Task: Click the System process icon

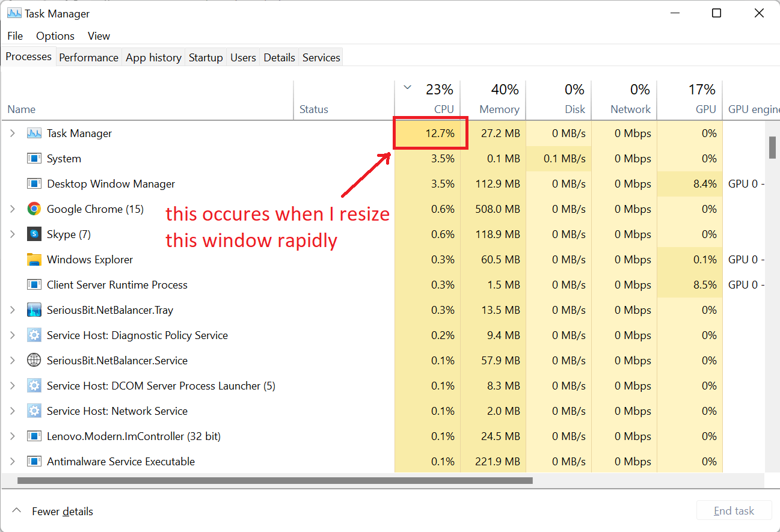Action: (x=34, y=159)
